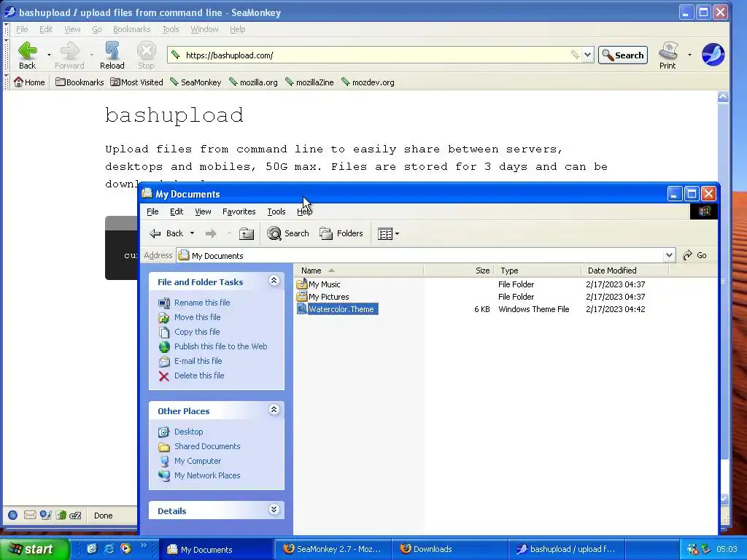
Task: Click Rename this file
Action: [202, 303]
